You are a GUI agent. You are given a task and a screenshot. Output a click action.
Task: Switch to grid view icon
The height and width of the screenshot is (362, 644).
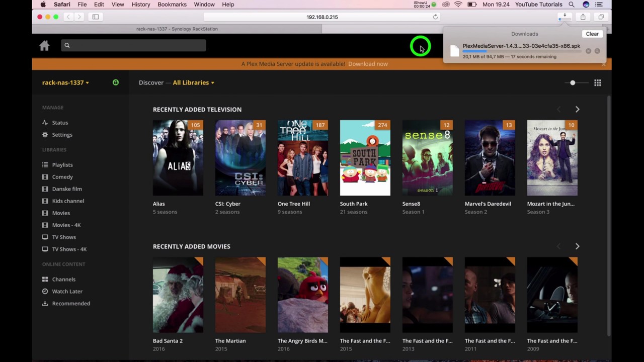598,83
